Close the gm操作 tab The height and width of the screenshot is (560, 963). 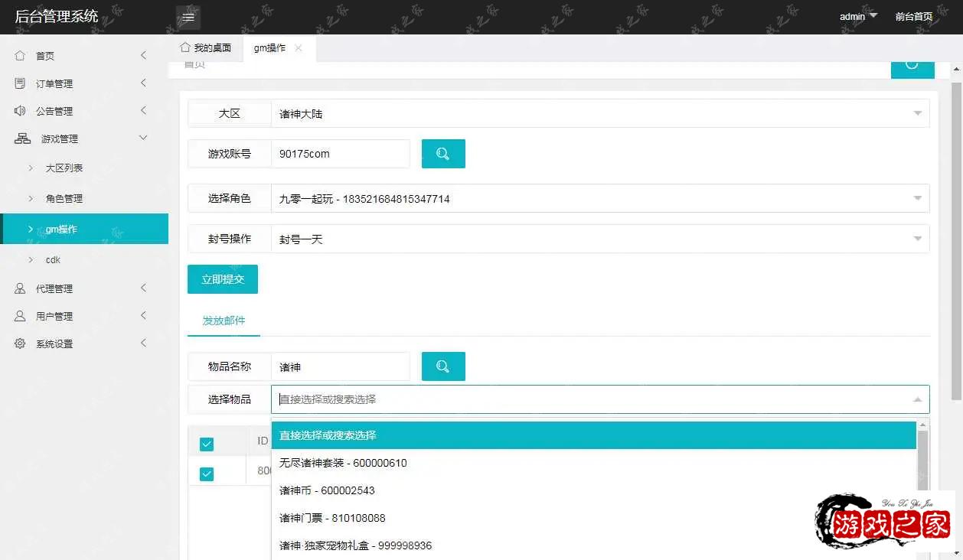click(x=299, y=48)
